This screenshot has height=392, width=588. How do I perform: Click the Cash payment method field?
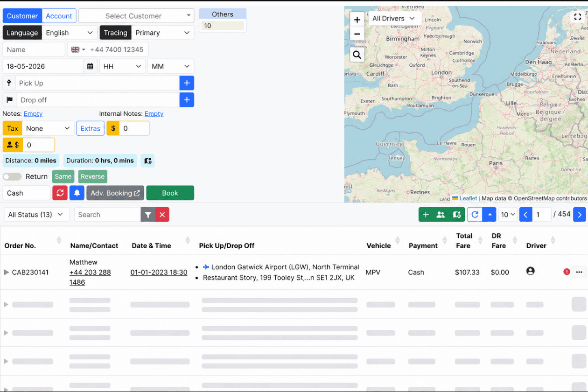(x=27, y=193)
